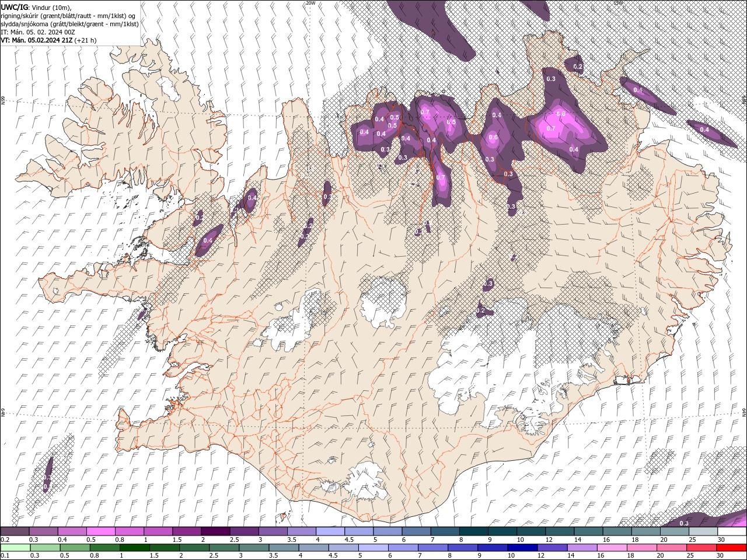Screen dimensions: 747x560
Task: Pick the green-row swatch starting at 25
Action: (x=701, y=548)
